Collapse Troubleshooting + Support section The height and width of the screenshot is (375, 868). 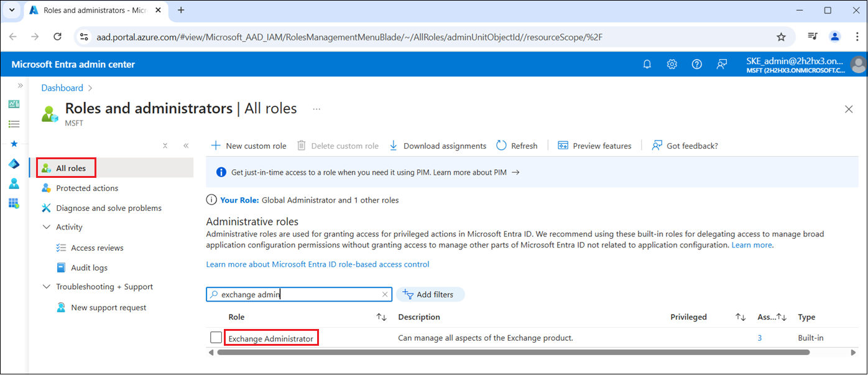click(x=47, y=287)
